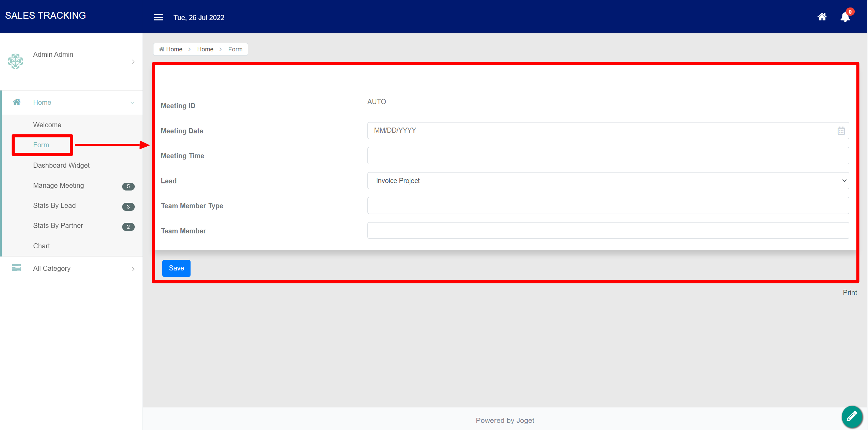Click the All Category list icon
Screen dimensions: 868x430
pyautogui.click(x=16, y=268)
